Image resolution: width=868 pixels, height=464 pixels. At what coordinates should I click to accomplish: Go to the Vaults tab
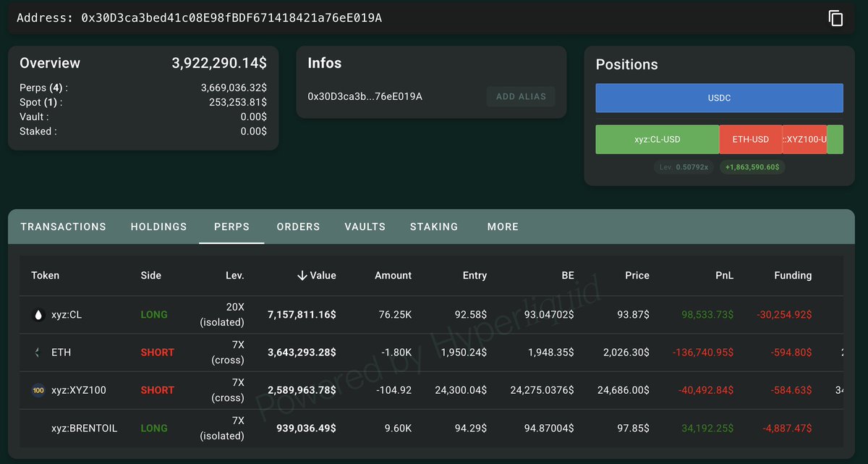point(365,227)
